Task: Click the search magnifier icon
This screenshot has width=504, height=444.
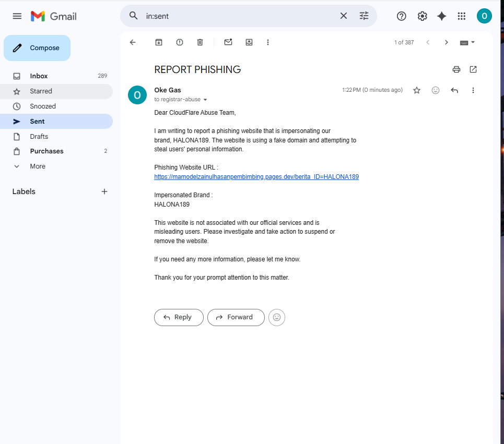Action: (x=133, y=16)
